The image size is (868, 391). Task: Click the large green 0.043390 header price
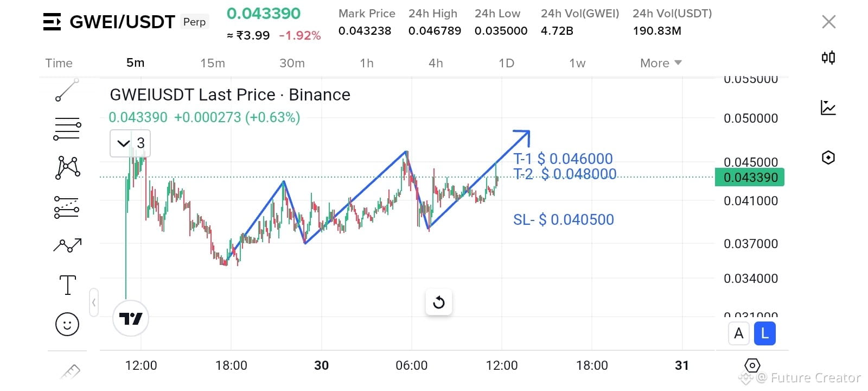click(264, 14)
